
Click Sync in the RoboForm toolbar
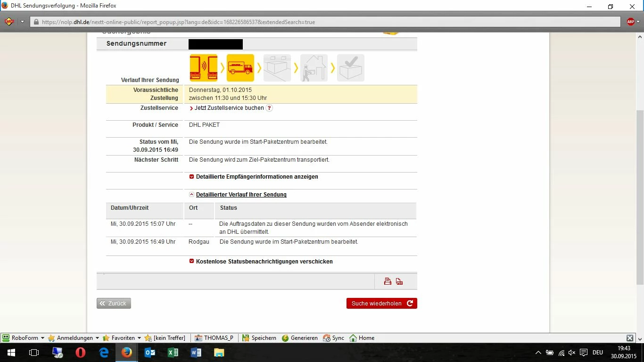point(334,338)
